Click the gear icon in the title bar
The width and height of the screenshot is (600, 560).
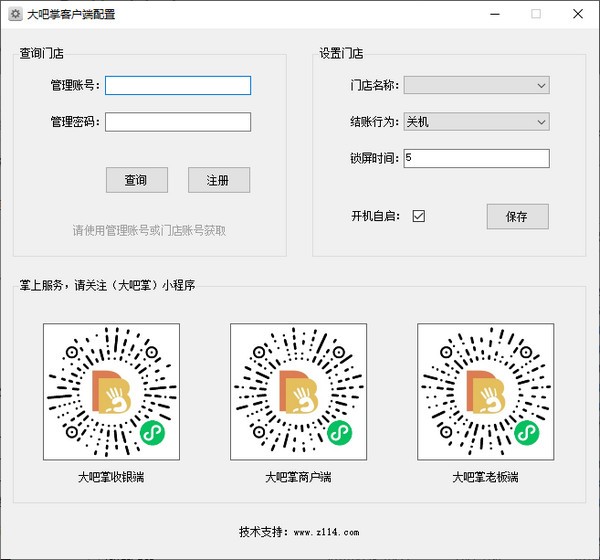tap(15, 15)
